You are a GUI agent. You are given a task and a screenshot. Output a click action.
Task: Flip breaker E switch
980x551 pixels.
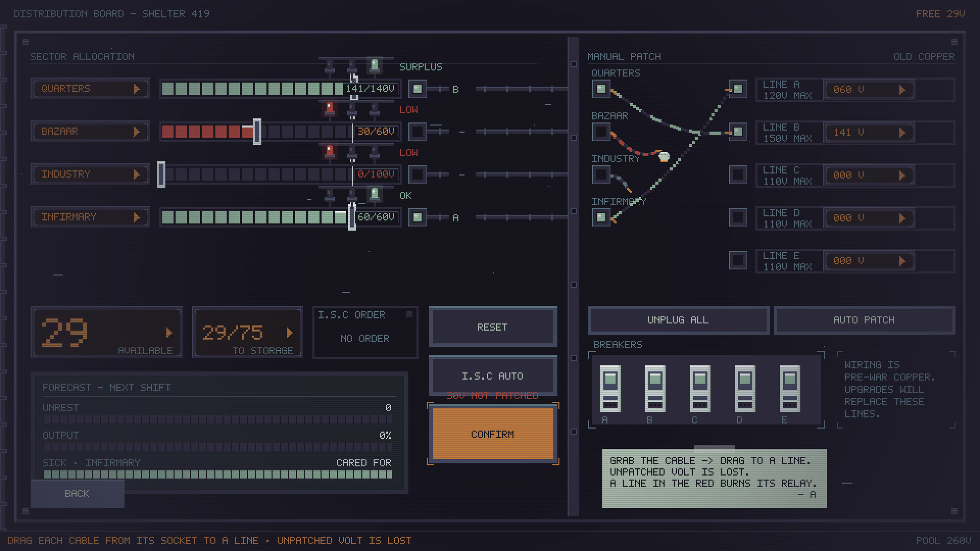click(x=790, y=389)
